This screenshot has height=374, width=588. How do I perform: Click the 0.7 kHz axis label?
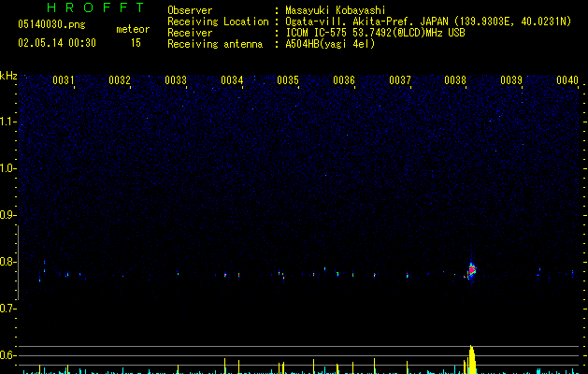pos(7,309)
